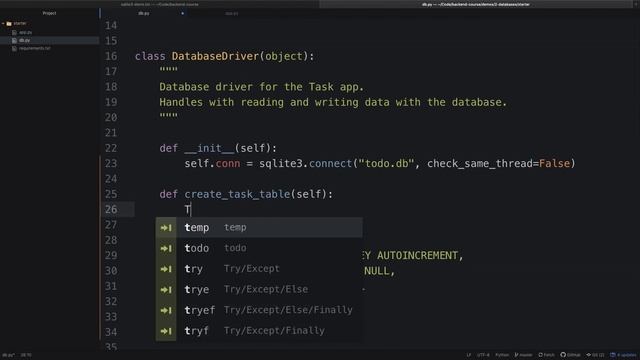640x360 pixels.
Task: Click the updates available notice
Action: pos(623,355)
